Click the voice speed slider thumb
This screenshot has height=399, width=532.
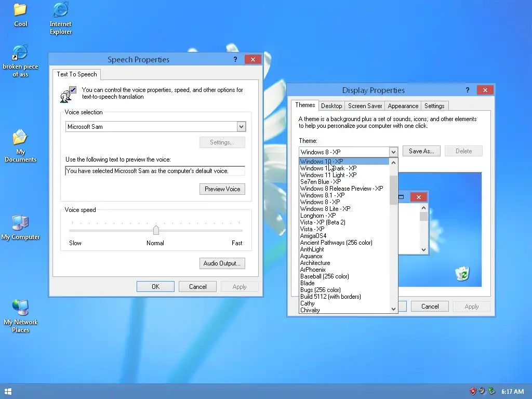(x=156, y=230)
